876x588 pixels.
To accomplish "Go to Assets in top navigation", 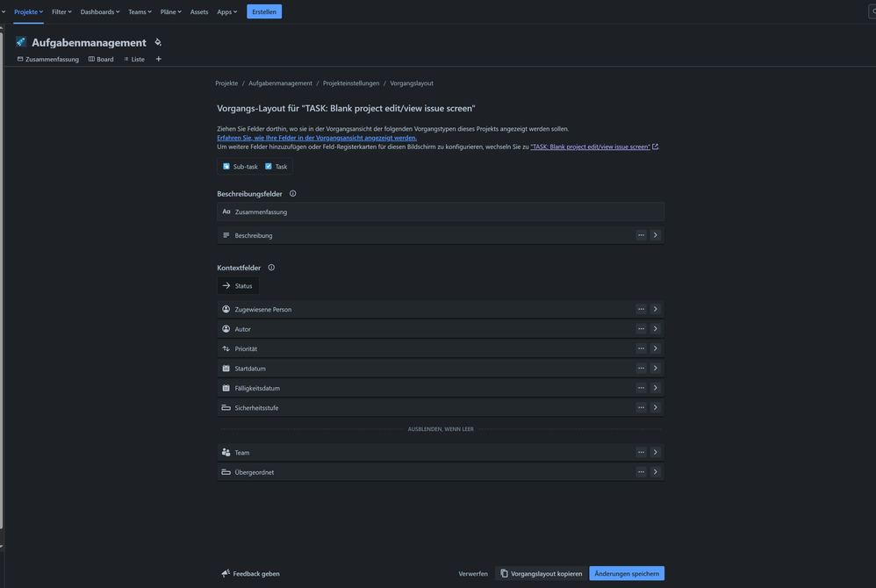I will pyautogui.click(x=199, y=11).
